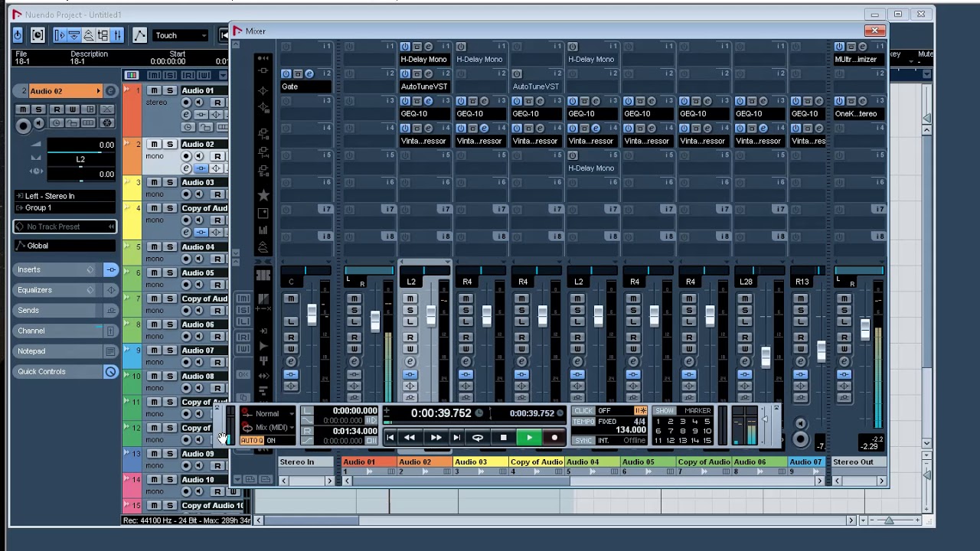The image size is (980, 551).
Task: Click marker number 1 on transport panel
Action: click(x=658, y=422)
